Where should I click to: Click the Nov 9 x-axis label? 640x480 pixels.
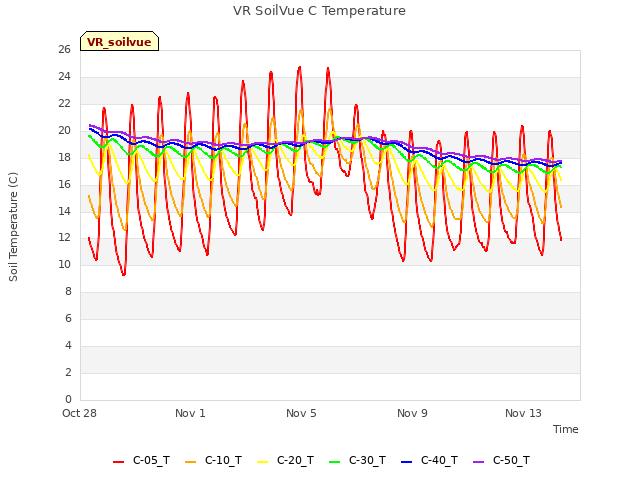[x=412, y=413]
